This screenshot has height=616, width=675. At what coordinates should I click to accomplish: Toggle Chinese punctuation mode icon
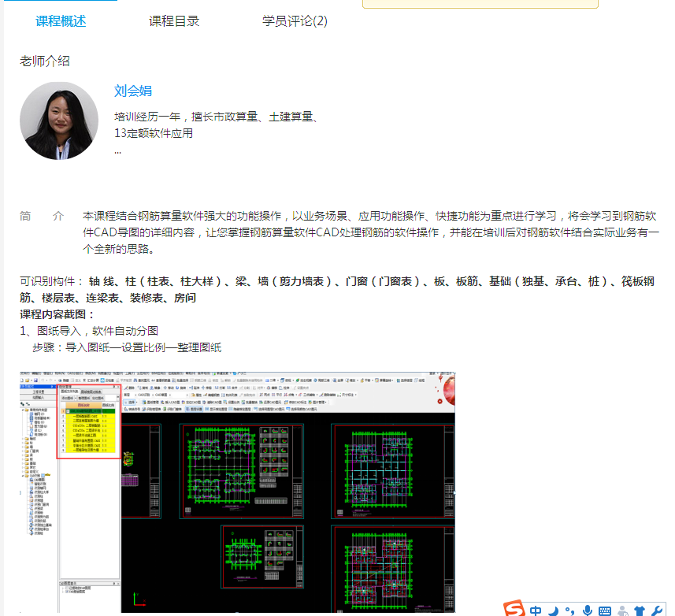(570, 610)
